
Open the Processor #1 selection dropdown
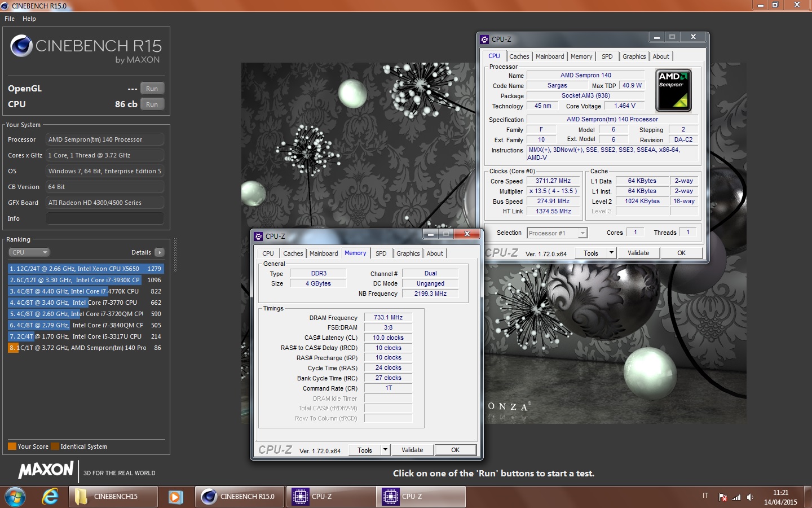point(557,233)
